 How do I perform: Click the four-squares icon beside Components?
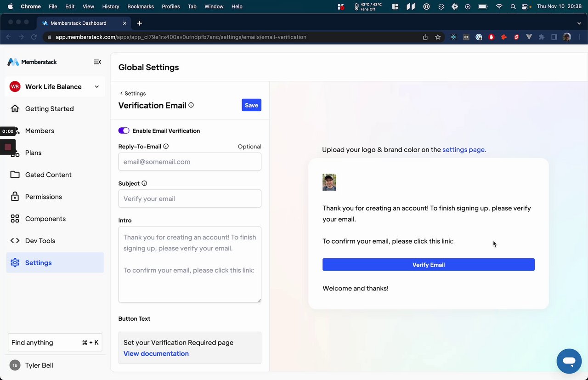[15, 219]
